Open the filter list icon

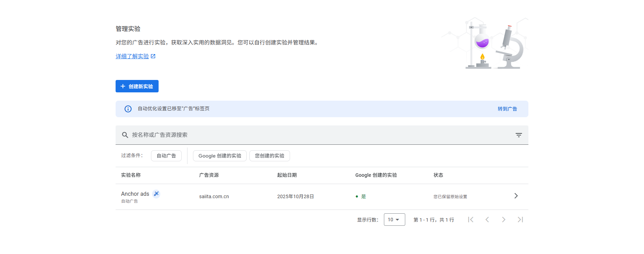tap(518, 135)
